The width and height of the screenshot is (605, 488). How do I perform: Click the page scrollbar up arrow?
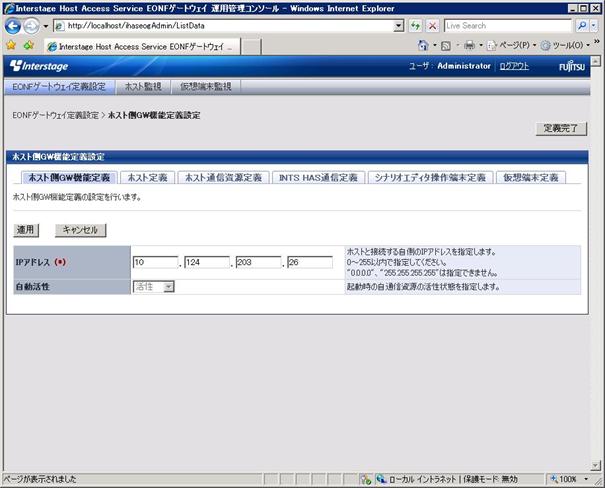tap(596, 61)
